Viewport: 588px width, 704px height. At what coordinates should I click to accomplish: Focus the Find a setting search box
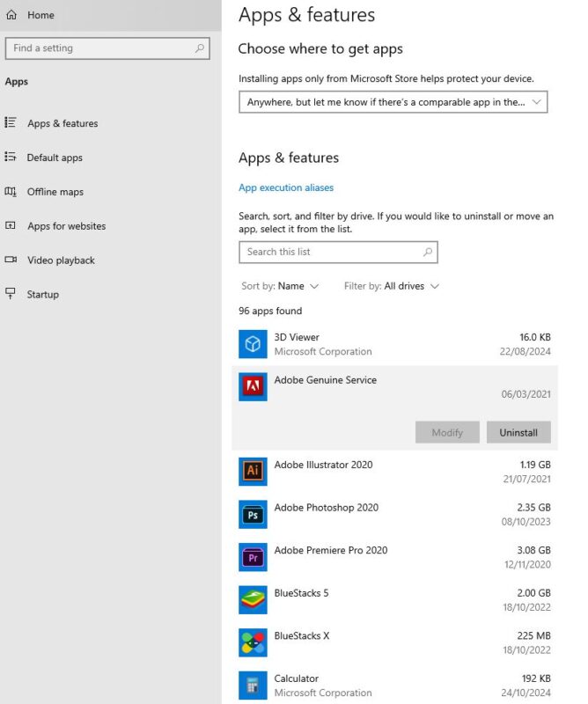pos(107,48)
